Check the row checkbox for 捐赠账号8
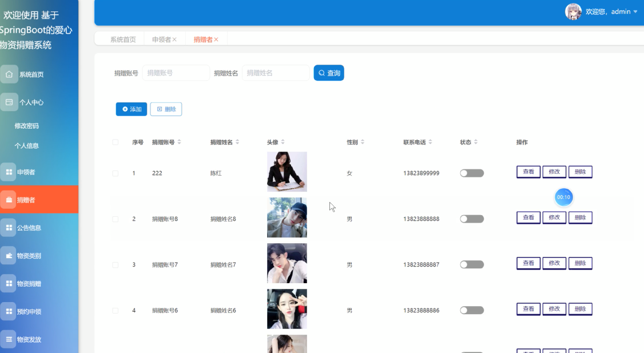The height and width of the screenshot is (353, 644). point(115,217)
